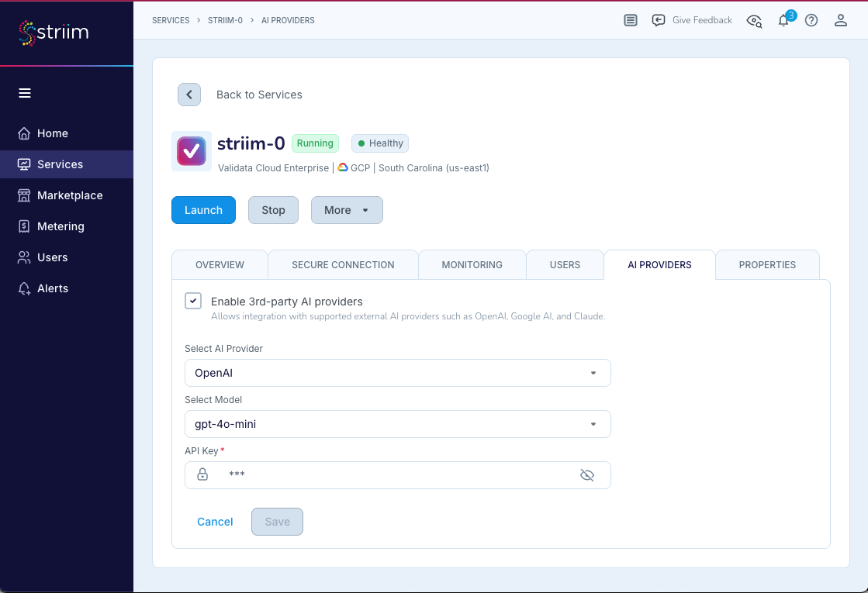Select the Marketplace sidebar icon

coord(23,195)
